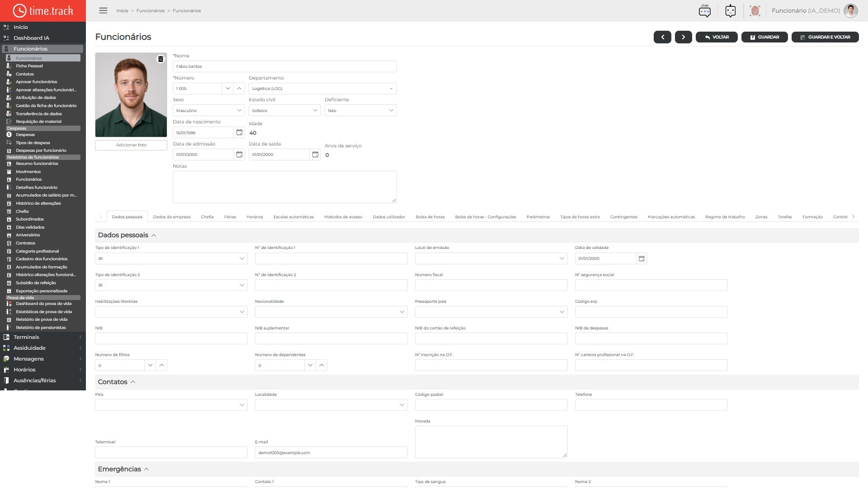Open Transferência de dados sidebar item
This screenshot has height=488, width=868.
[x=39, y=114]
